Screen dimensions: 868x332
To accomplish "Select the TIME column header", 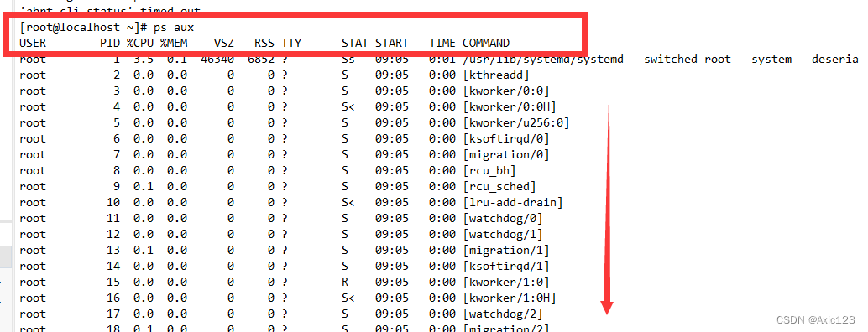I will pyautogui.click(x=442, y=43).
